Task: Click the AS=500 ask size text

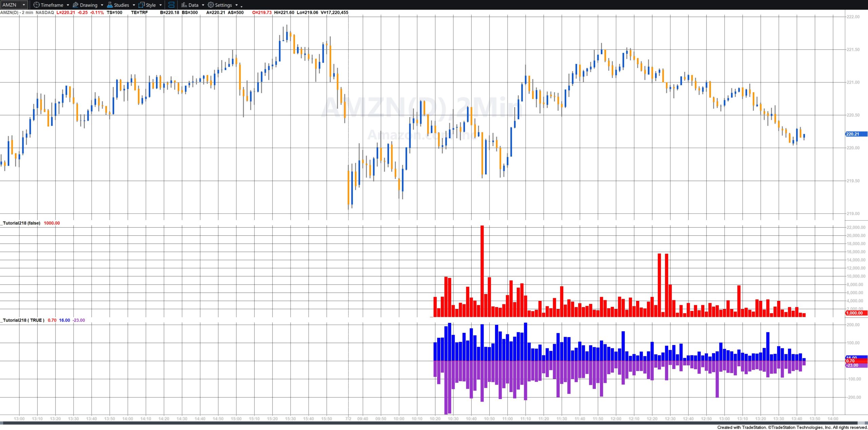Action: pos(236,13)
